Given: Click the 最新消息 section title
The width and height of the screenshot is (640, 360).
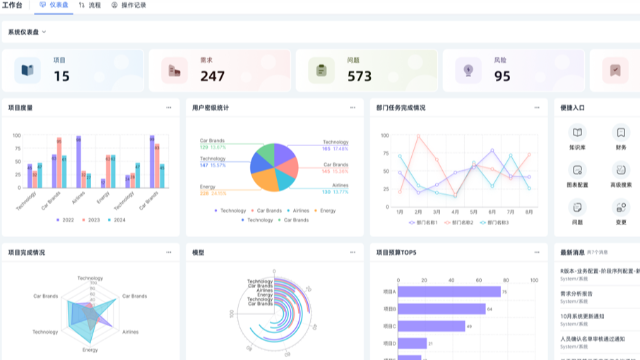Looking at the screenshot, I should [x=572, y=253].
